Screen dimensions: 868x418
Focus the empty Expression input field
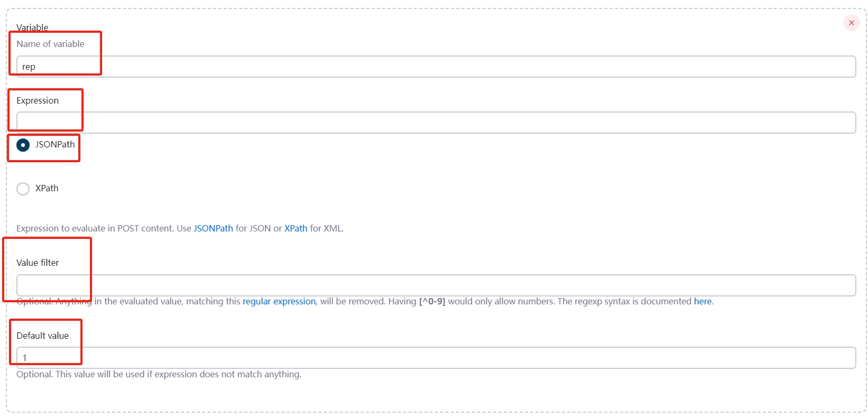point(436,123)
